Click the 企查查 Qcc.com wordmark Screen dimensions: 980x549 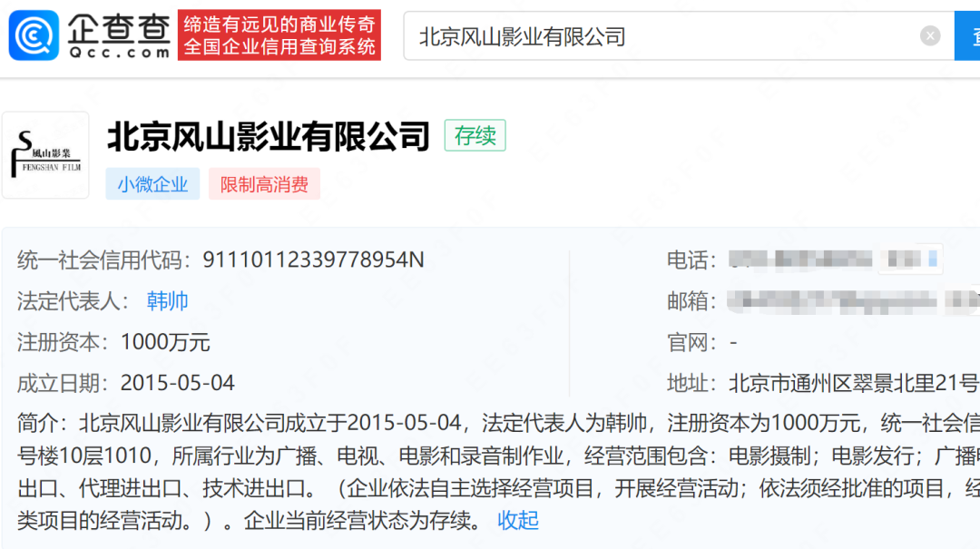(x=119, y=36)
